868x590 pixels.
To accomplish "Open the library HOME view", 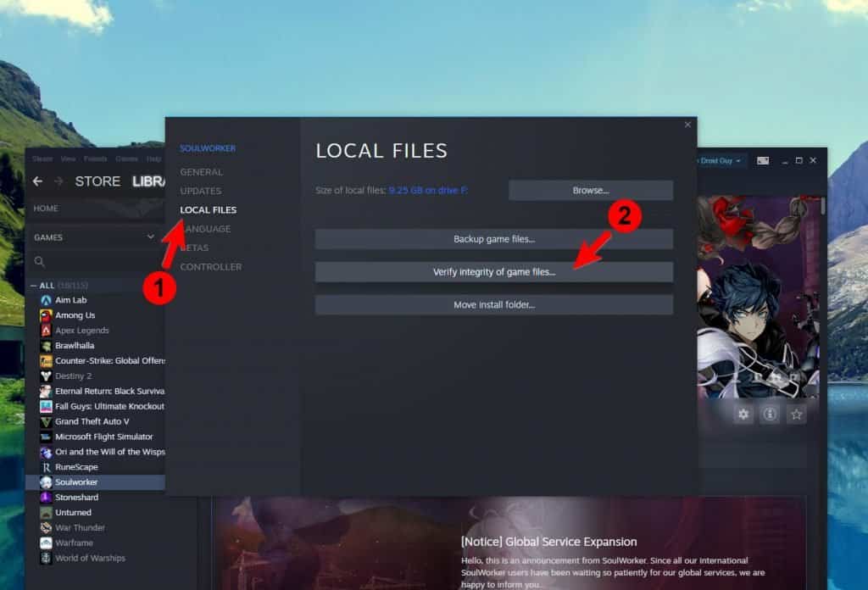I will coord(46,208).
